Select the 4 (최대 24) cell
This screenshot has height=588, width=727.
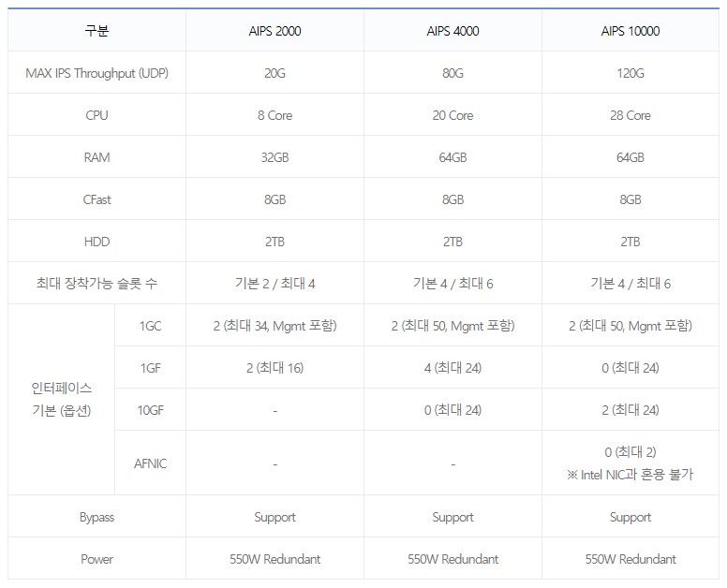click(453, 368)
